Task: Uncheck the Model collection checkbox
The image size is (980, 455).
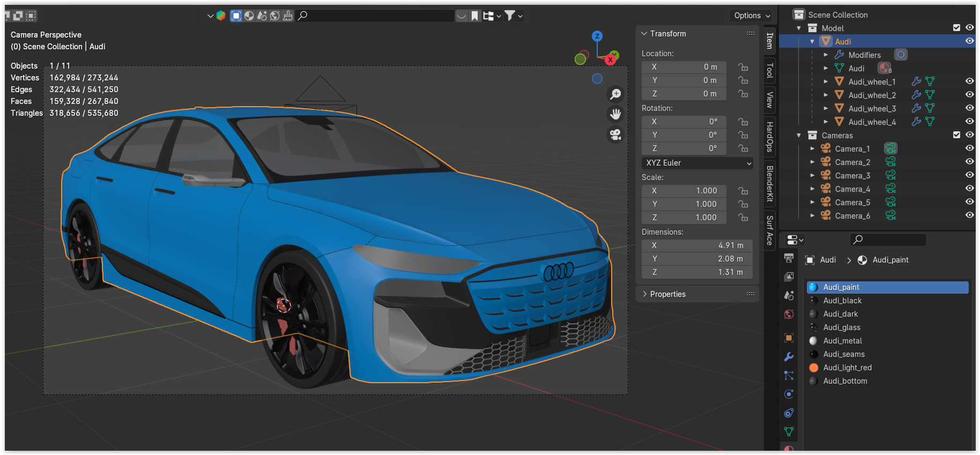Action: coord(956,28)
